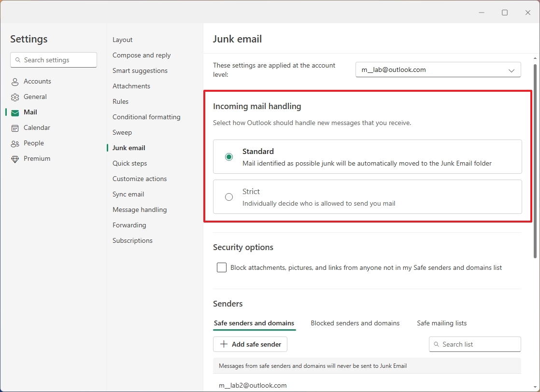This screenshot has width=540, height=392.
Task: Open the Sweep settings page
Action: pos(122,132)
